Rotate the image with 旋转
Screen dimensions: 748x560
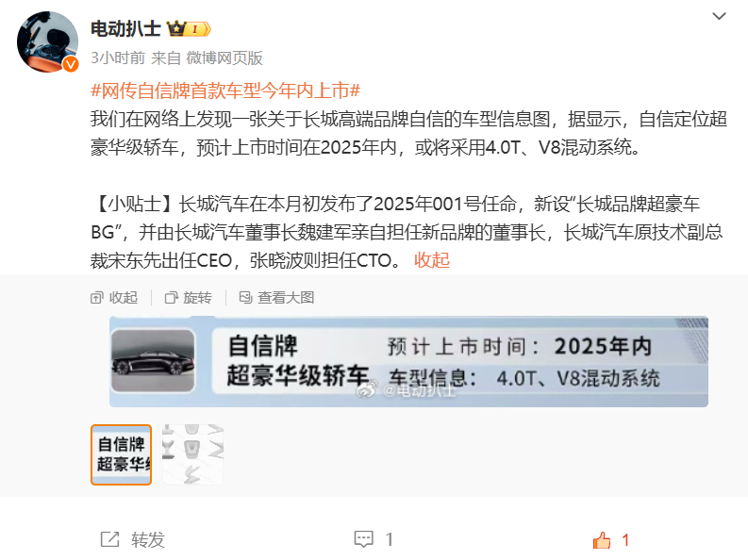point(188,297)
